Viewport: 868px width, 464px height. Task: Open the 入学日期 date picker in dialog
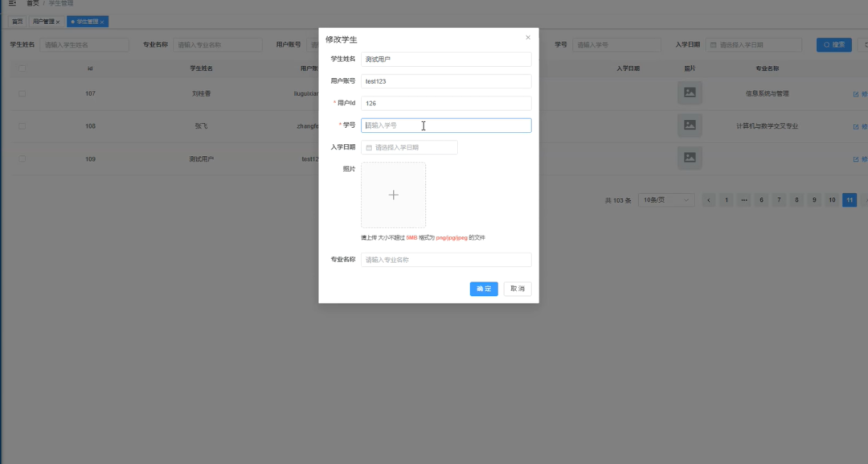[409, 147]
